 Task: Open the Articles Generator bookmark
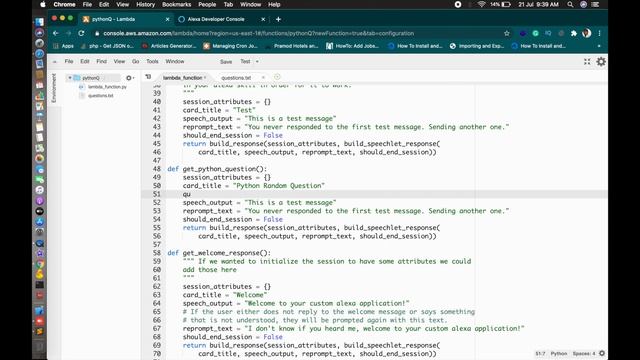[169, 46]
